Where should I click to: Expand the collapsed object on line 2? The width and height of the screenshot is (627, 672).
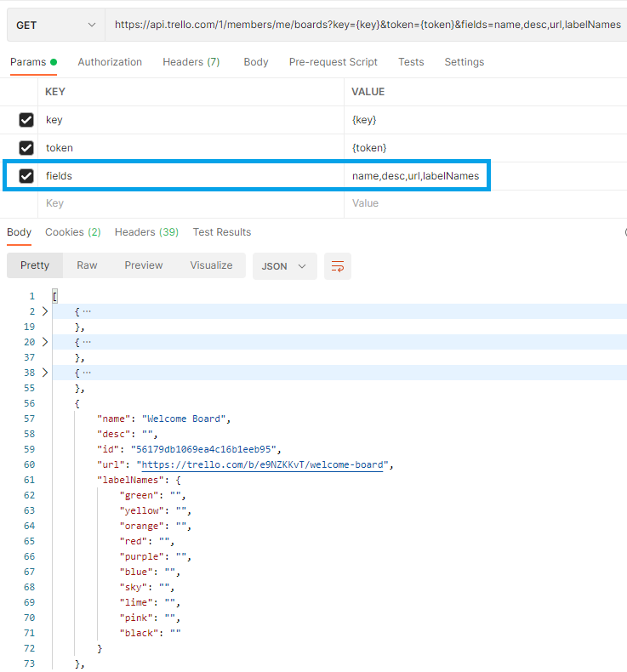45,311
